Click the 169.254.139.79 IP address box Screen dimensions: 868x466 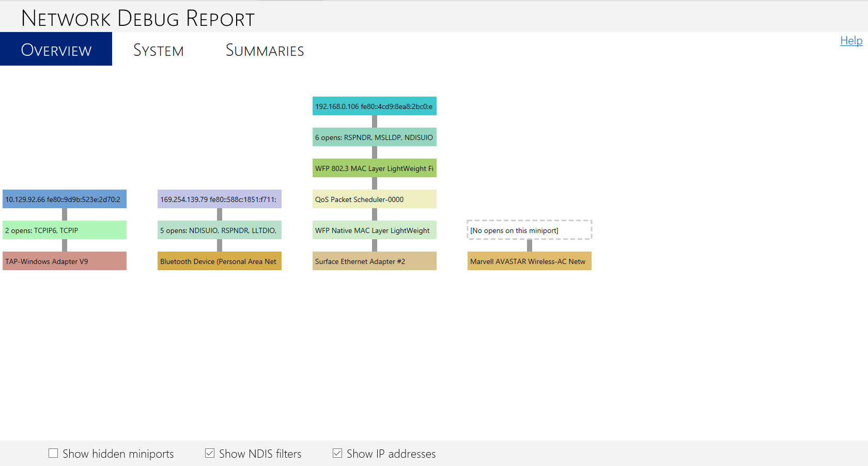point(219,199)
